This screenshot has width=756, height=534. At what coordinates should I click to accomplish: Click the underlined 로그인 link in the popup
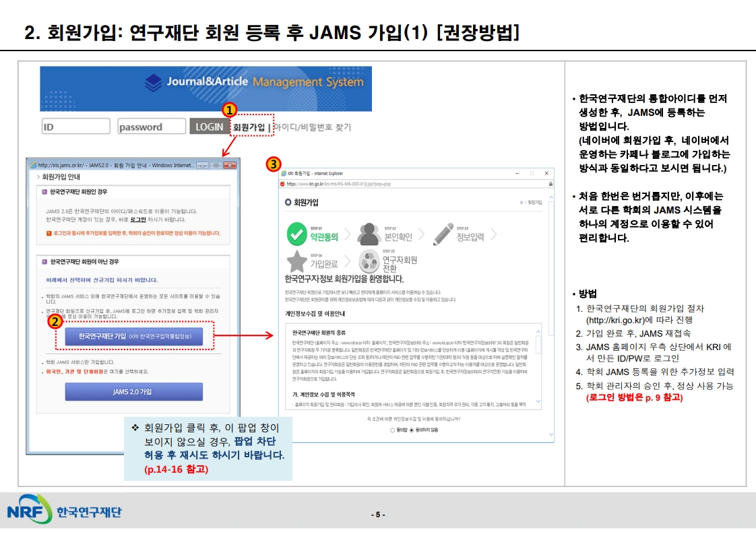(138, 220)
